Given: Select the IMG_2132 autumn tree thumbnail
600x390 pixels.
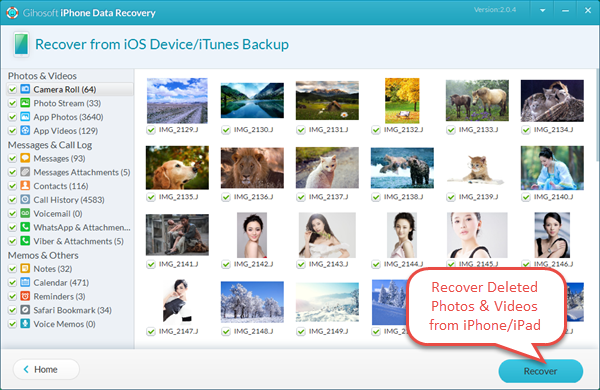Looking at the screenshot, I should pos(402,101).
